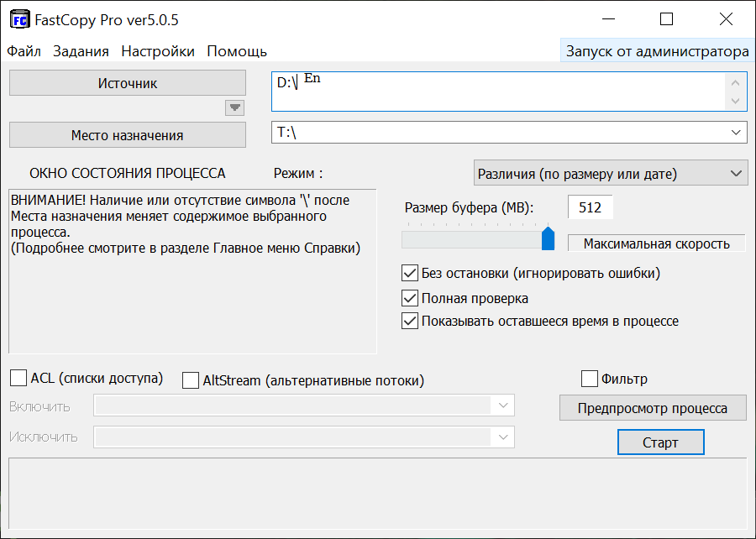Expand the Включить filter dropdown
The image size is (756, 539).
pyautogui.click(x=503, y=406)
